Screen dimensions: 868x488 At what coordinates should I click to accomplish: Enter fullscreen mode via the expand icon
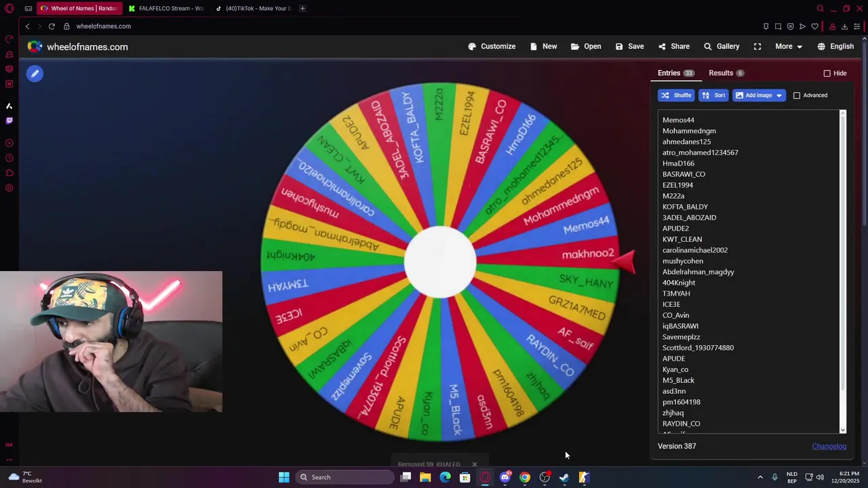click(757, 46)
